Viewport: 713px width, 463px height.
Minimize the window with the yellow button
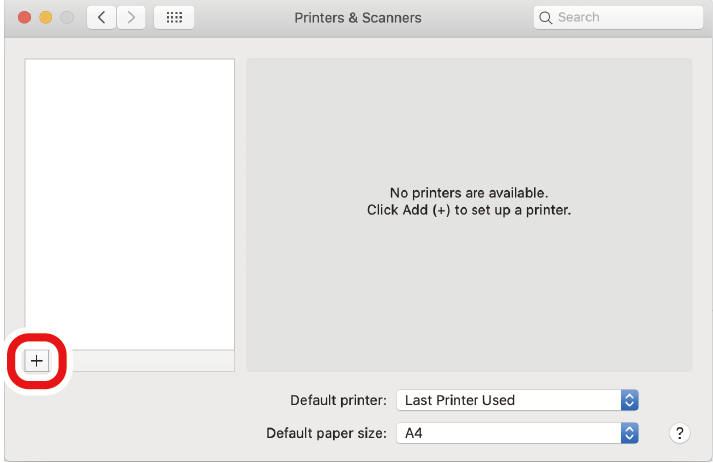tap(47, 18)
